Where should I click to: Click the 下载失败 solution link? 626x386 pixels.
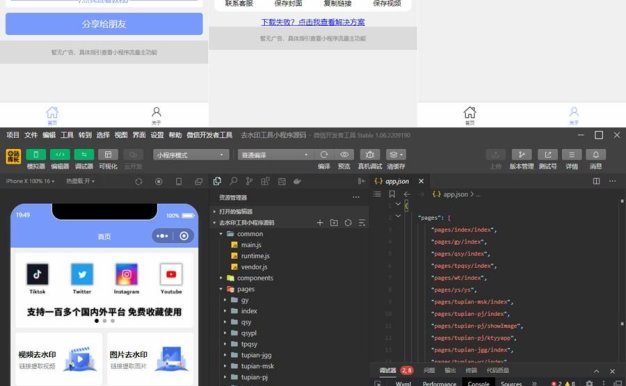tap(313, 22)
